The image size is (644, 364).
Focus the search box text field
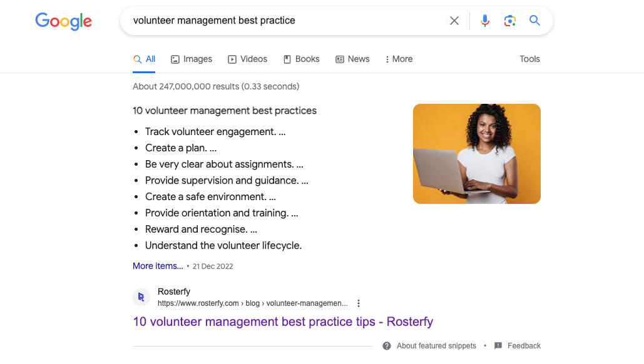(x=287, y=21)
